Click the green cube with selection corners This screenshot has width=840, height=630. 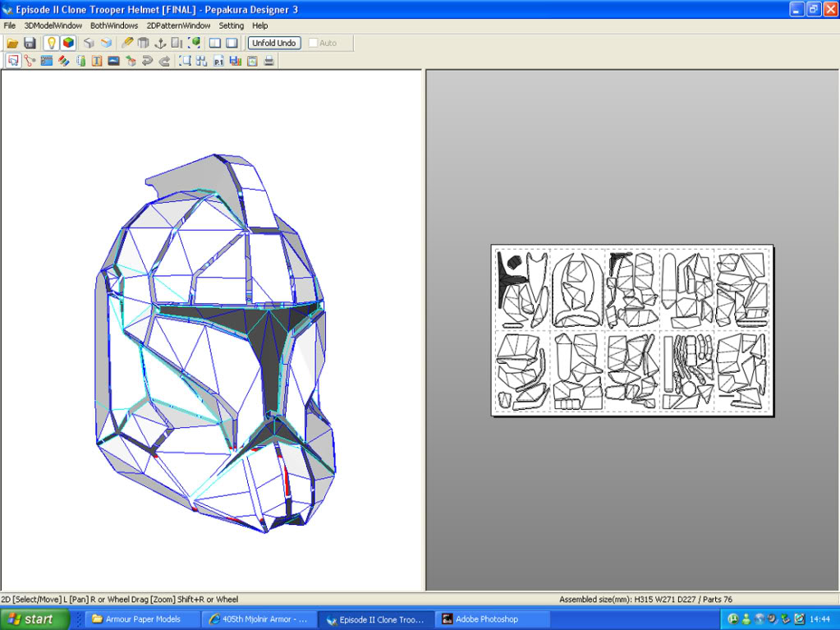click(x=194, y=43)
